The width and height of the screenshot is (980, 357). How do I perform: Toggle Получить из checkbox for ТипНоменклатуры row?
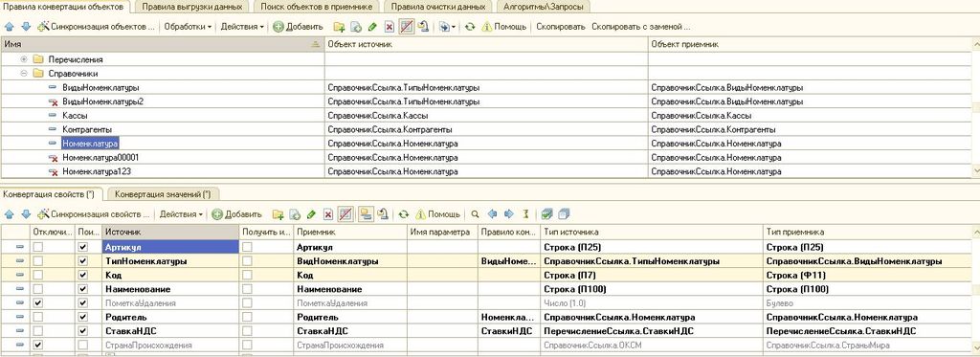coord(248,260)
